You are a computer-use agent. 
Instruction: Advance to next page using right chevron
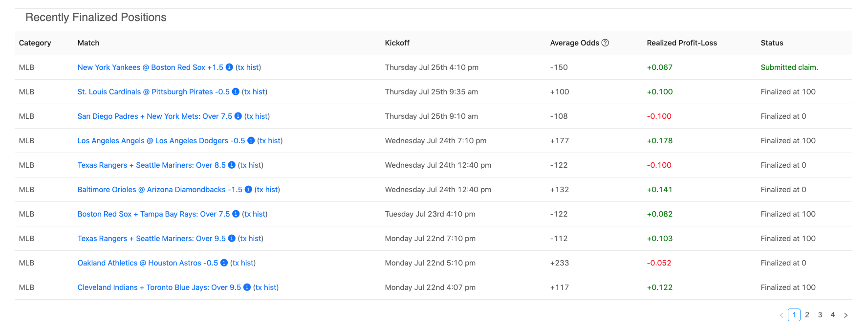[x=846, y=315]
